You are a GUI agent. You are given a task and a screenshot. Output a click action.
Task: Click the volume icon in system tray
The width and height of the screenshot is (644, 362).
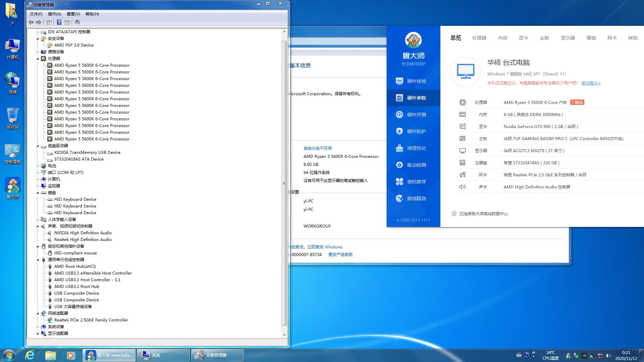click(608, 356)
